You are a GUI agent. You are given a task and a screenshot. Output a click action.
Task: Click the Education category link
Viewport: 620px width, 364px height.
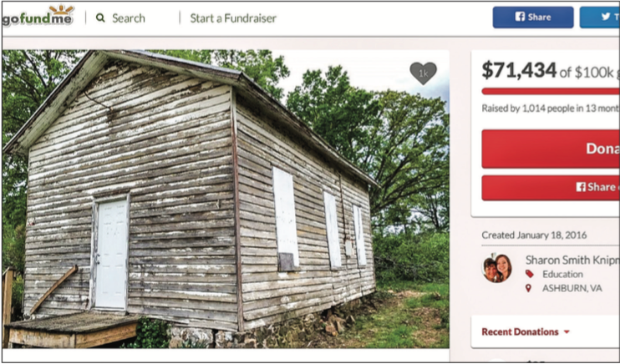coord(562,275)
